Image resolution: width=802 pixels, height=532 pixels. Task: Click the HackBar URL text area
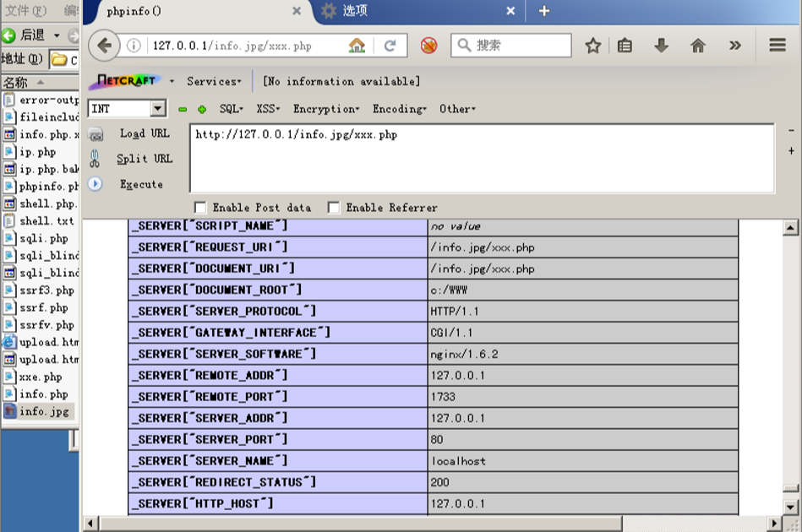click(x=482, y=158)
